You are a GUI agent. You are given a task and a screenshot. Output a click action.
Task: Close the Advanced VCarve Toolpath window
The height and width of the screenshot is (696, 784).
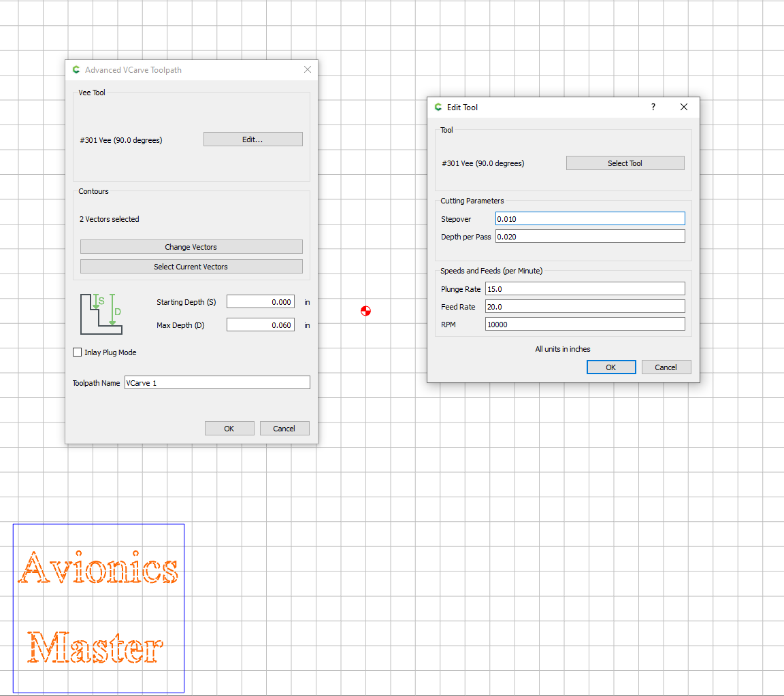click(308, 69)
